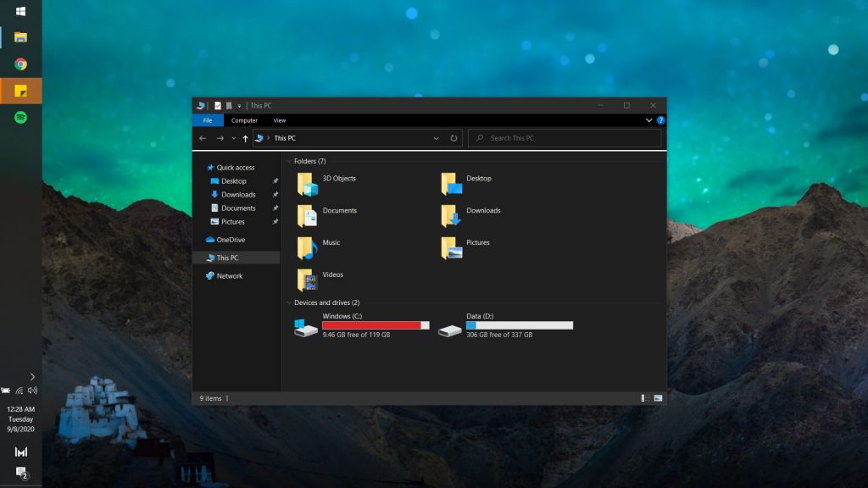Open Windows Start menu

[20, 11]
